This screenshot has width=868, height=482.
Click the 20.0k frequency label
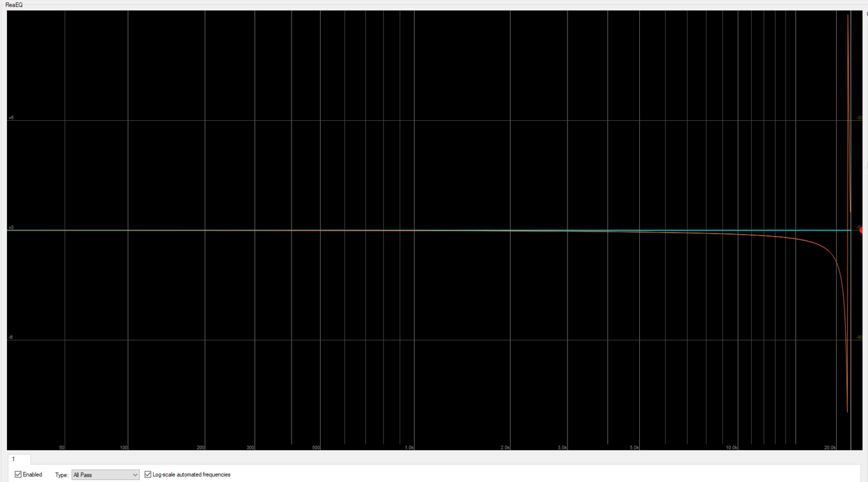[830, 448]
